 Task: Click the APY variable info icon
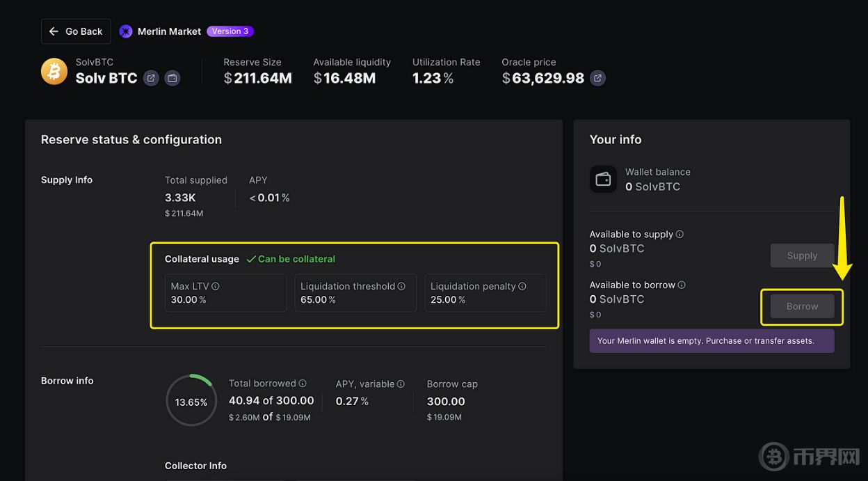(x=400, y=383)
